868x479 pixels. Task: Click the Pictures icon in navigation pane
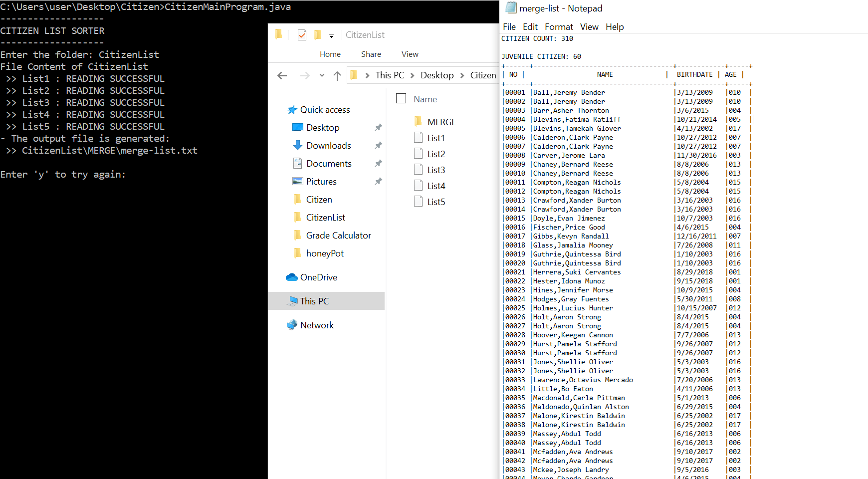pos(297,182)
